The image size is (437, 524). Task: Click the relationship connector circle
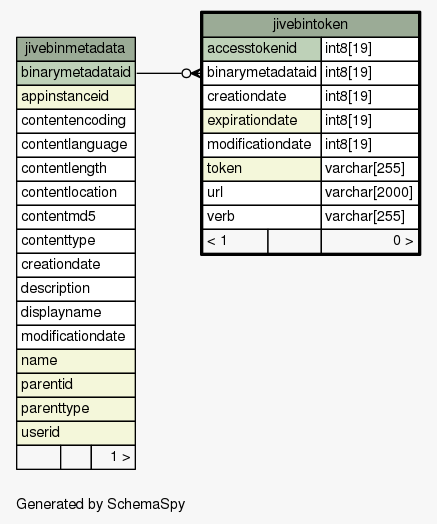point(186,73)
